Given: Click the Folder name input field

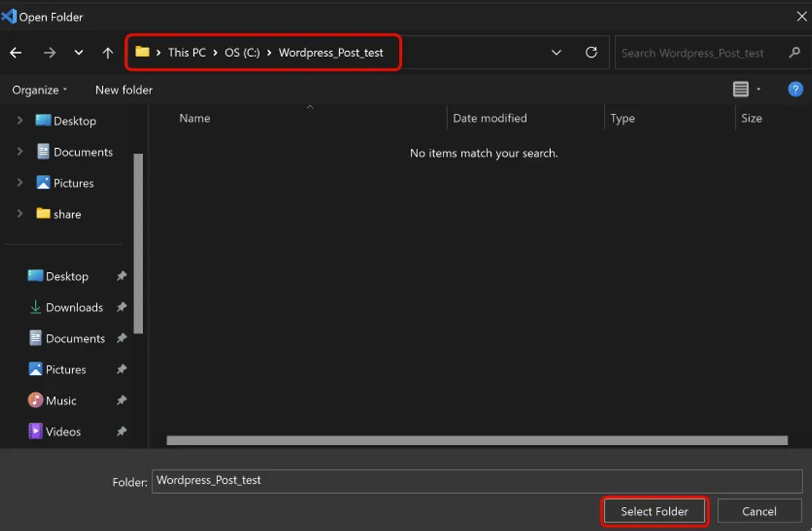Looking at the screenshot, I should (477, 481).
